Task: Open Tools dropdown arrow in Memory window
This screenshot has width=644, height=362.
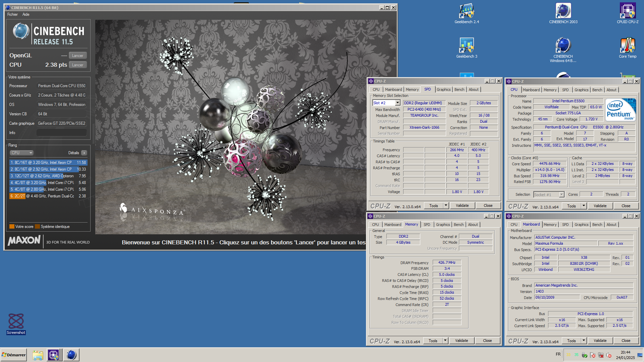Action: [x=445, y=341]
